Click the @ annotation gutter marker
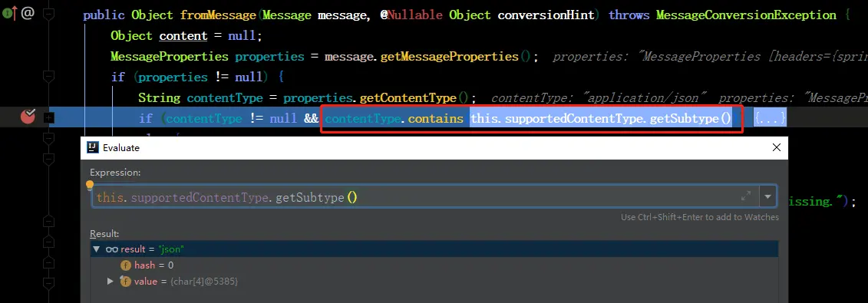Screen dimensions: 868x303 click(x=28, y=13)
